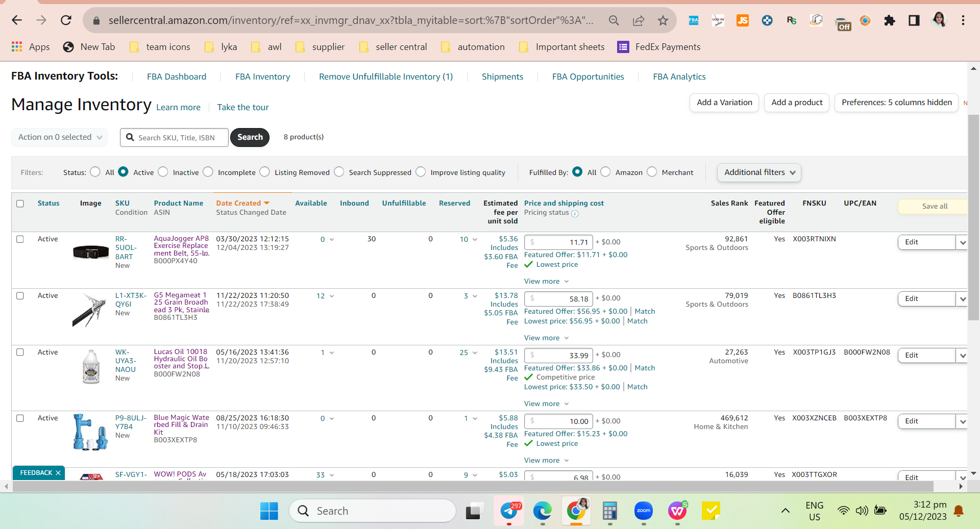Toggle the browser side panel icon
The width and height of the screenshot is (980, 529).
pyautogui.click(x=914, y=20)
